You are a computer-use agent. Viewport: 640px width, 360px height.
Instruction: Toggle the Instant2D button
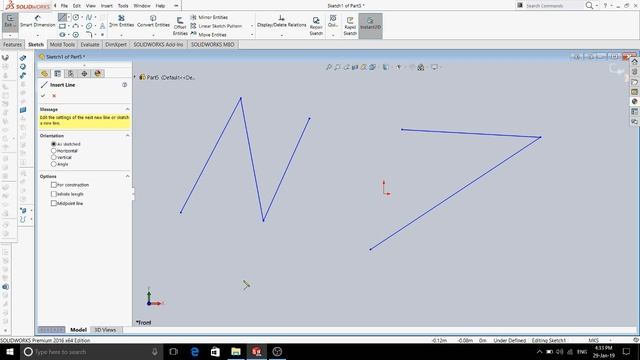pos(370,26)
